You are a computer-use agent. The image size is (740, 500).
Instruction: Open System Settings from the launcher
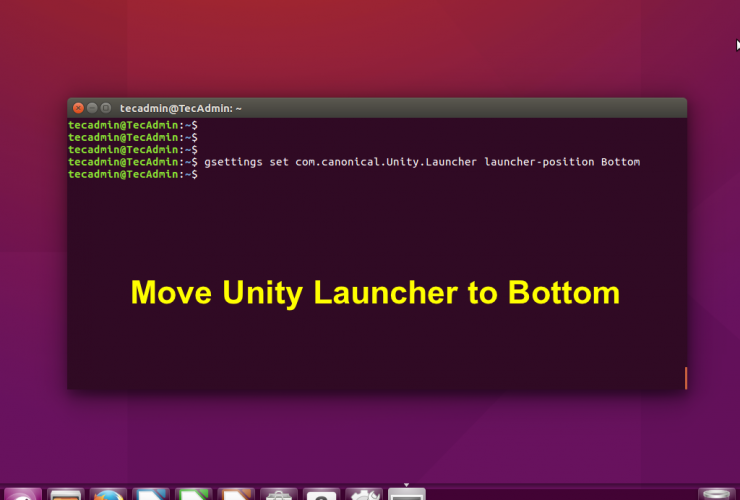click(x=364, y=493)
